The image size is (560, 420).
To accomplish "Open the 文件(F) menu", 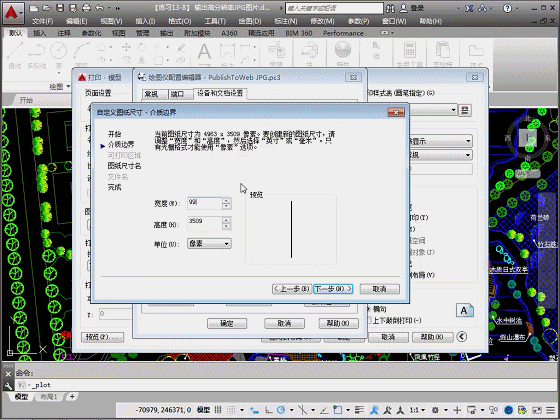I will pyautogui.click(x=43, y=21).
